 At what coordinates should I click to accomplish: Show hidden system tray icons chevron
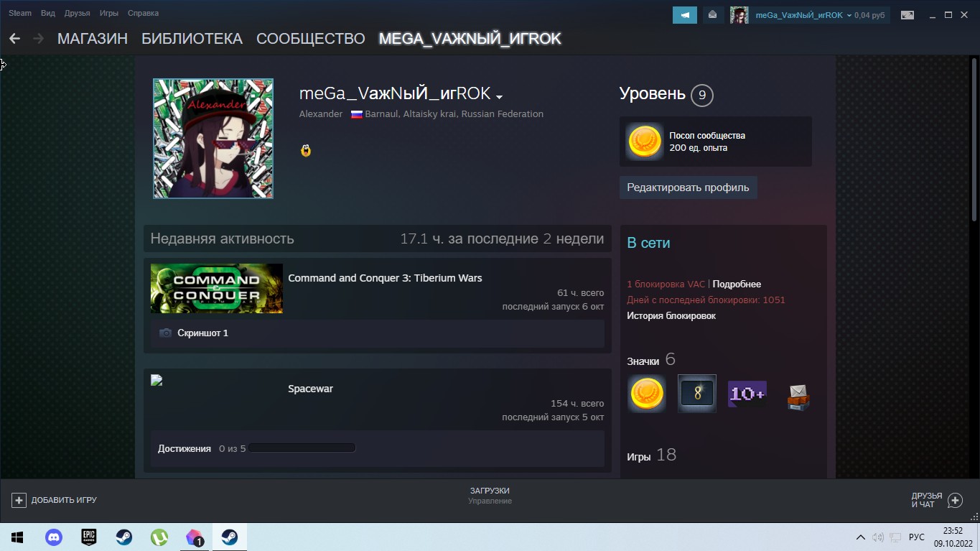tap(860, 537)
